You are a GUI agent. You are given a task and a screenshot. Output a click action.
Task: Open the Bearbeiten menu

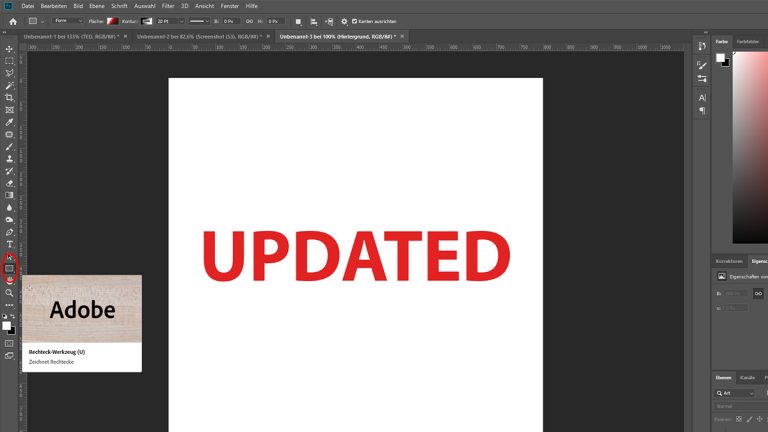[54, 6]
